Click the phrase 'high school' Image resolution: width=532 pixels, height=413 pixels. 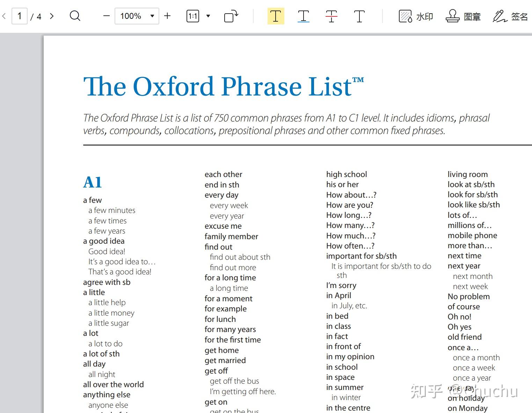pyautogui.click(x=347, y=175)
